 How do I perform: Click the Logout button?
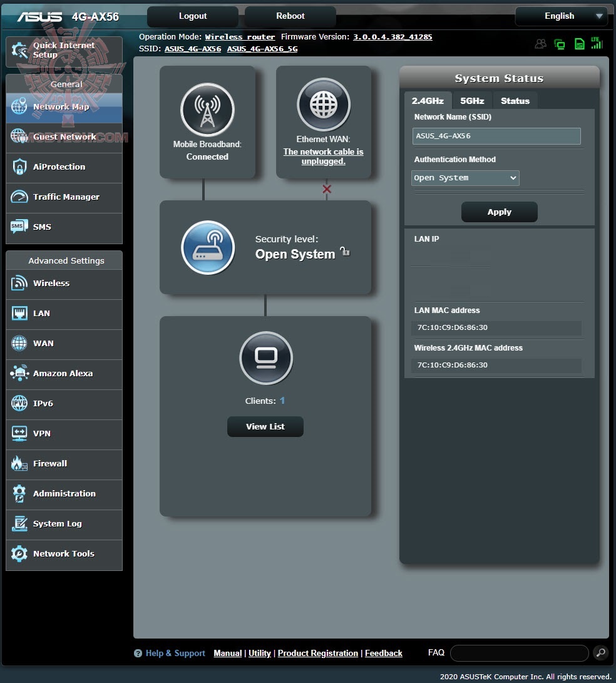point(193,16)
